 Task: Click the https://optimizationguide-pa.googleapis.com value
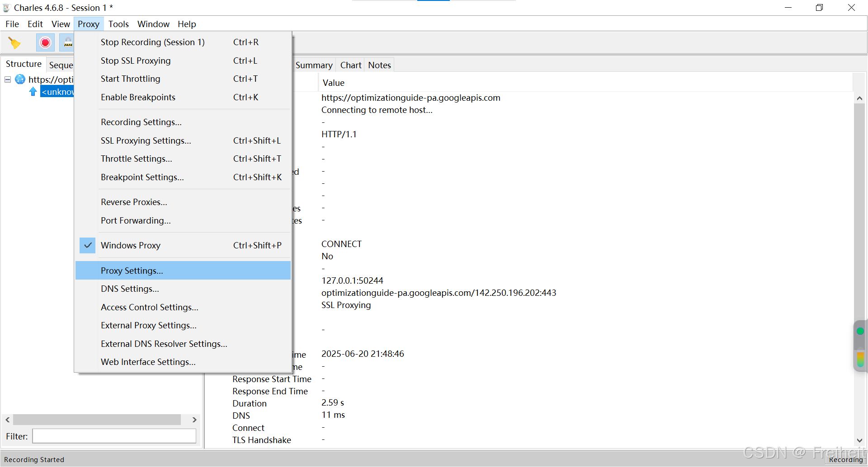point(411,98)
